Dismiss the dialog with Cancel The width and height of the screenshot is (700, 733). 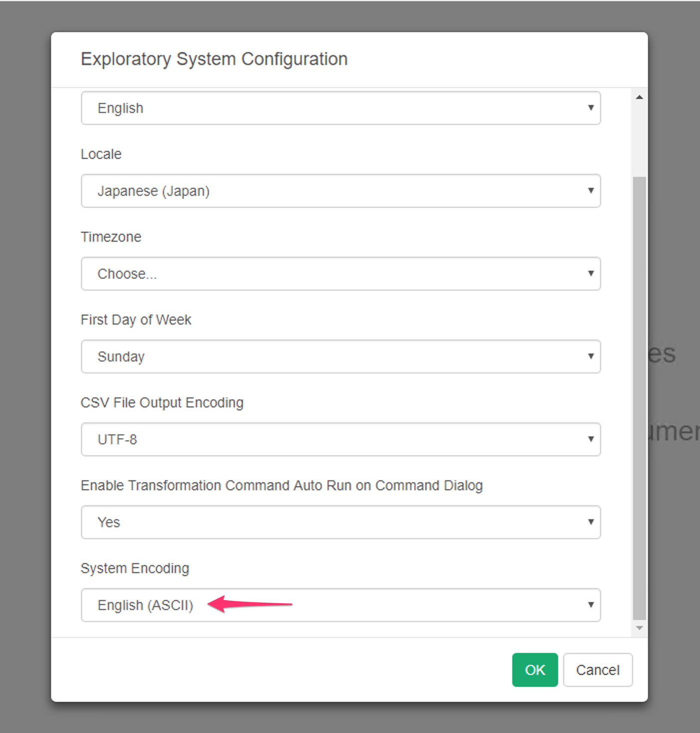(x=598, y=670)
